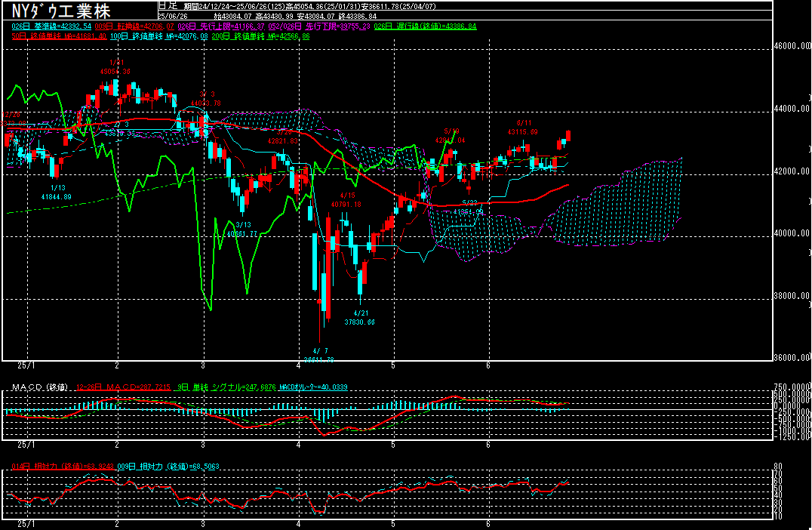Click the 25/1 label under the MACD panel
812x530 pixels.
[x=26, y=445]
